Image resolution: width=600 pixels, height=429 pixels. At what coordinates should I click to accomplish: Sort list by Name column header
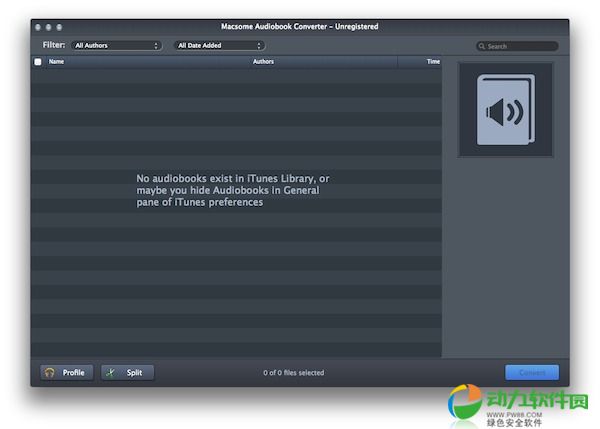pos(57,62)
